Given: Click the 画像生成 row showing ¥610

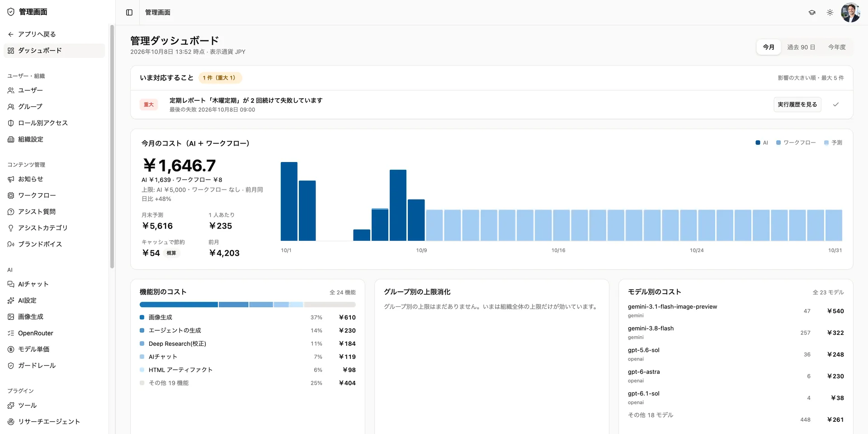Looking at the screenshot, I should [248, 318].
